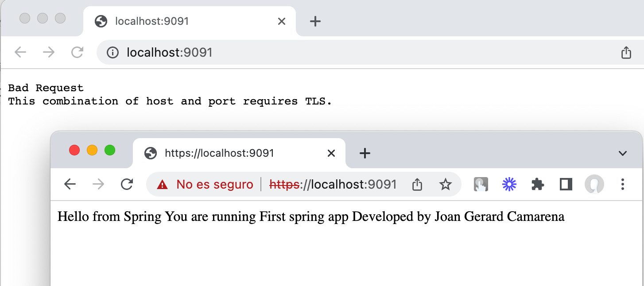Click the forward arrow in the back window
This screenshot has width=644, height=286.
coord(49,52)
